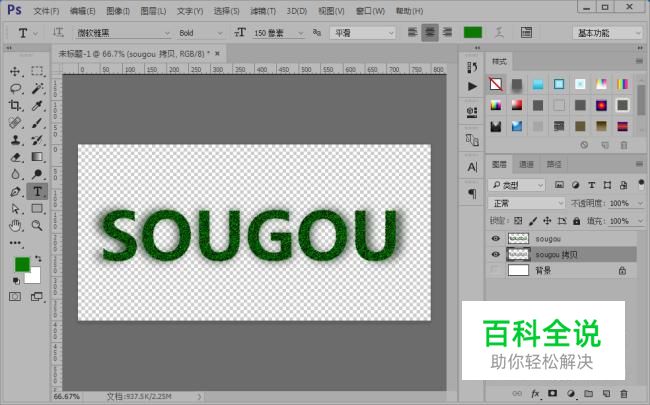The image size is (650, 405).
Task: Hide the sougou 拷贝 layer
Action: [x=496, y=254]
